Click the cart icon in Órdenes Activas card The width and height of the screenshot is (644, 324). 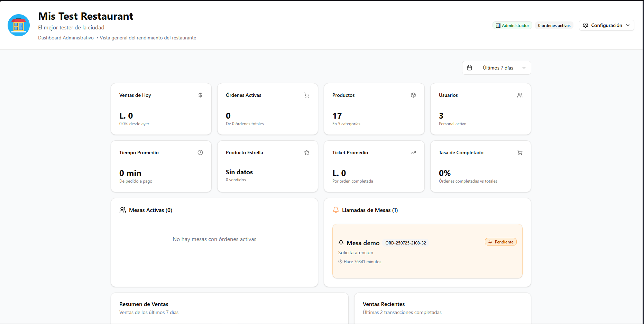click(x=307, y=95)
